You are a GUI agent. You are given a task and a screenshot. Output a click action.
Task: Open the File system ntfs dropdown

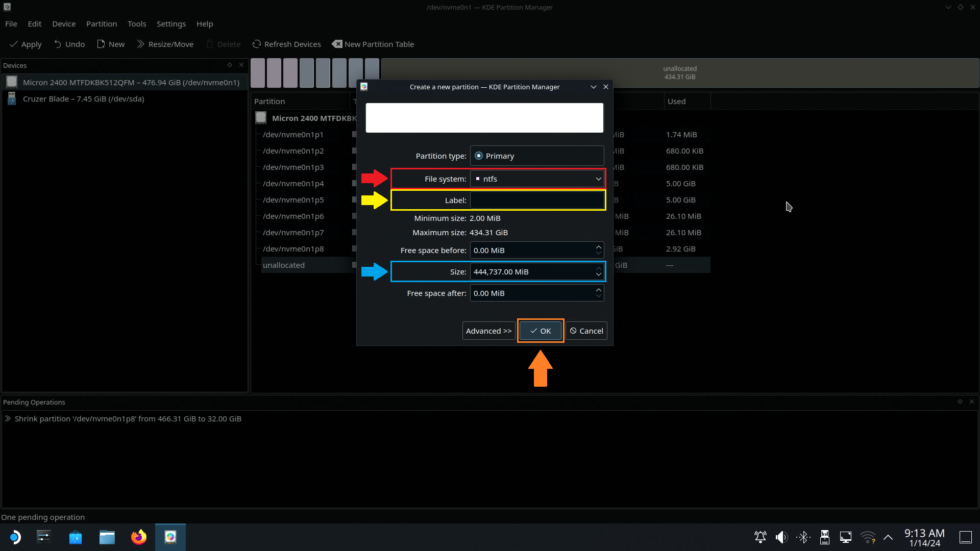pyautogui.click(x=537, y=179)
